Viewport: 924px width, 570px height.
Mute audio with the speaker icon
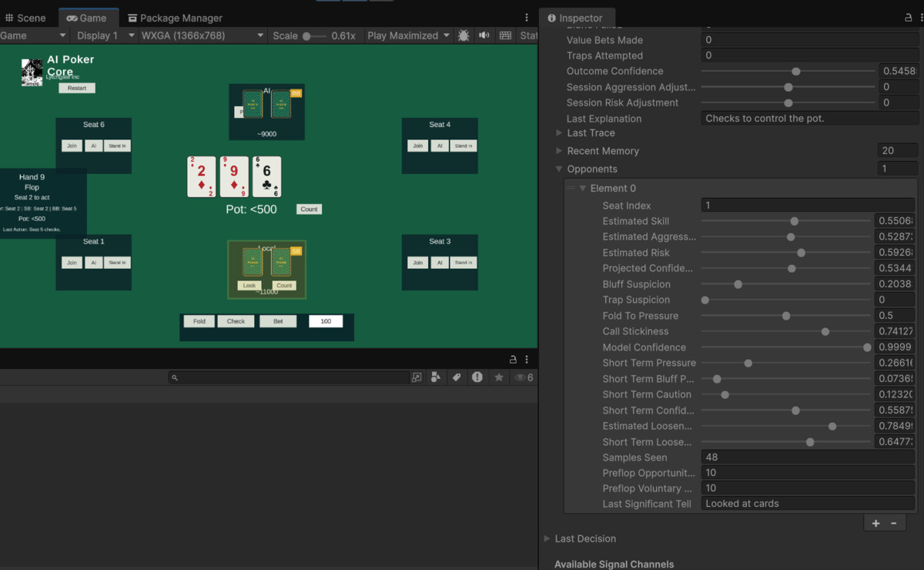point(484,35)
